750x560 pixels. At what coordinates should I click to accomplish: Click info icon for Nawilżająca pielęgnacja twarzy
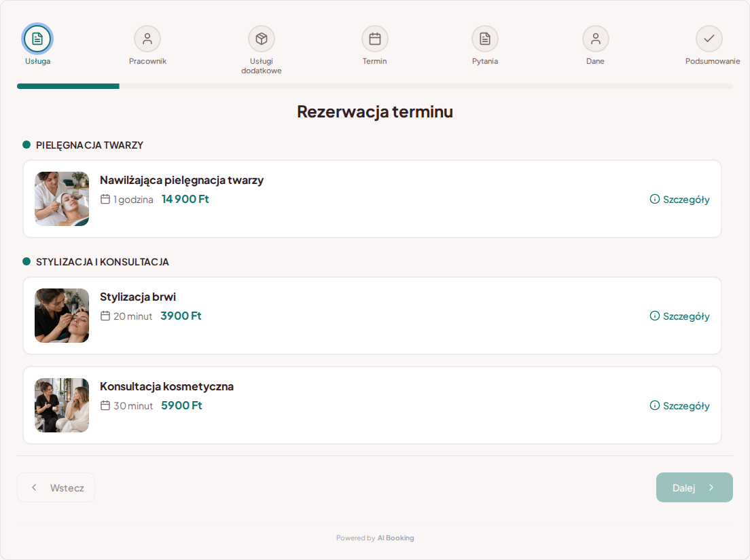(655, 199)
